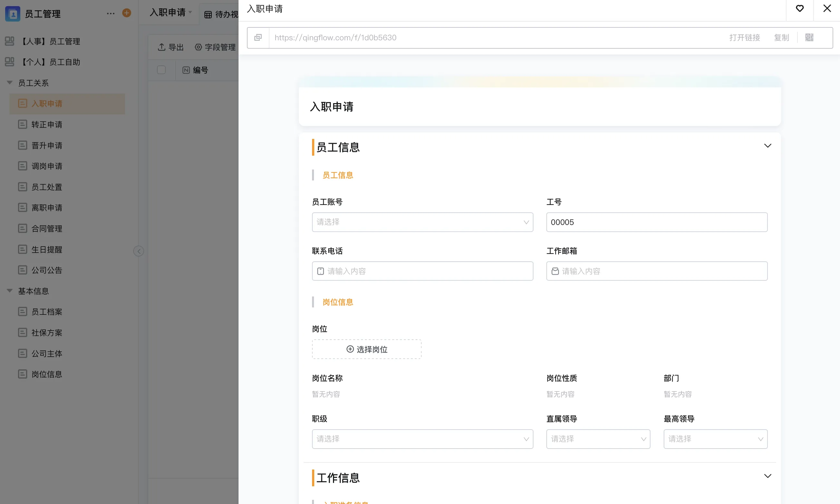This screenshot has height=504, width=840.
Task: Collapse the 员工信息 section chevron
Action: pyautogui.click(x=767, y=146)
